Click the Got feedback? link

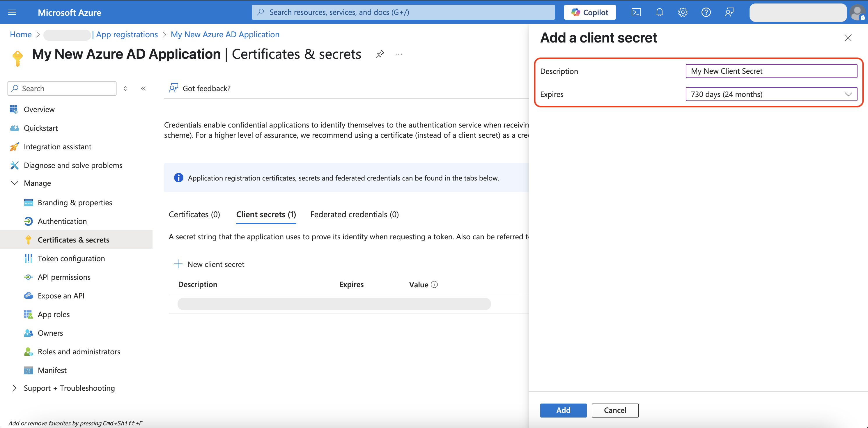(x=207, y=88)
